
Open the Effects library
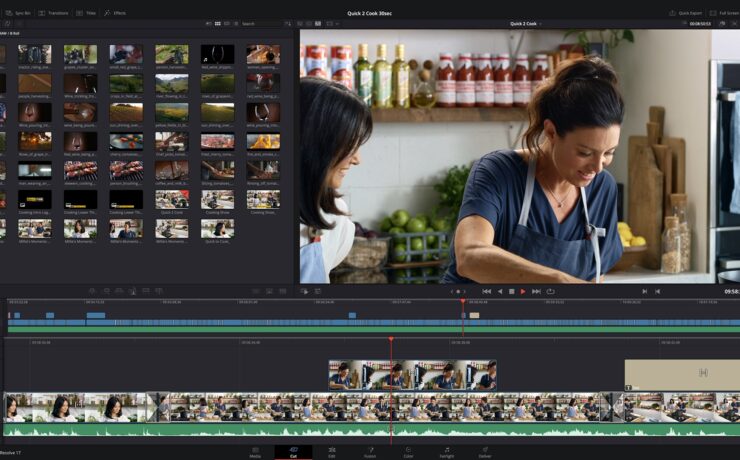(115, 13)
